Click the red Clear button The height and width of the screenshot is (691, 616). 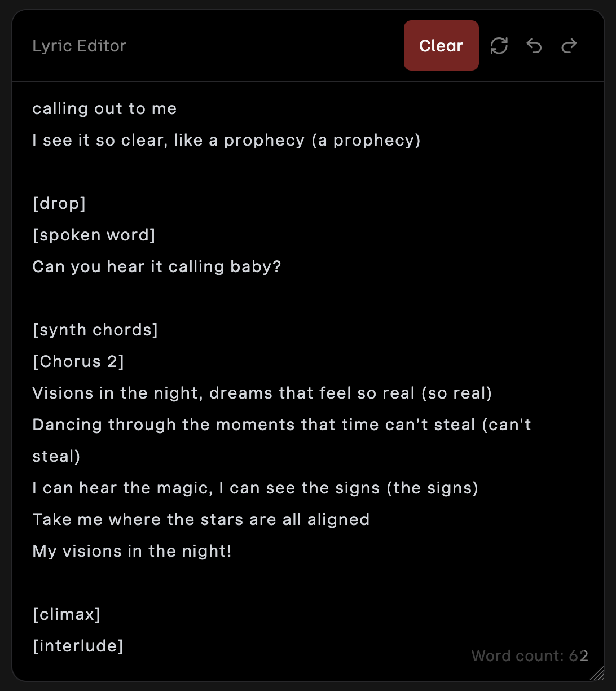tap(441, 46)
